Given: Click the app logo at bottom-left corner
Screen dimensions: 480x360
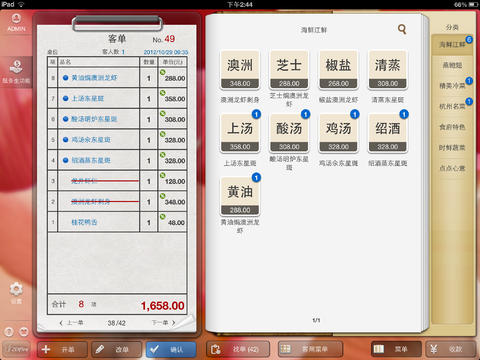Looking at the screenshot, I should pyautogui.click(x=17, y=349).
